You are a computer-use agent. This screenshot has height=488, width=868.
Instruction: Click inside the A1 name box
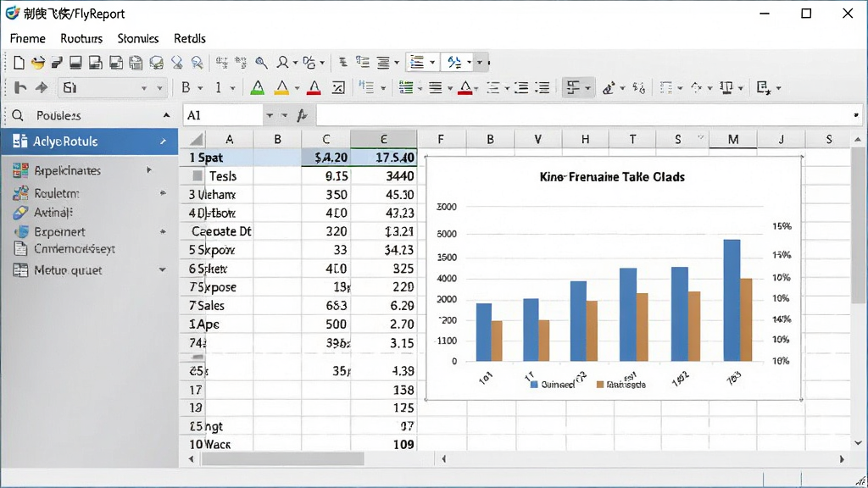coord(223,115)
